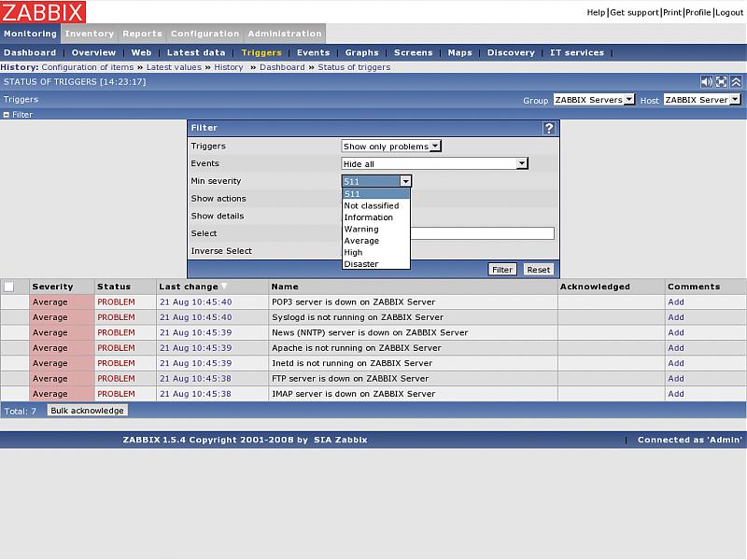Select 'Disaster' from the severity options
The height and width of the screenshot is (560, 747).
361,264
